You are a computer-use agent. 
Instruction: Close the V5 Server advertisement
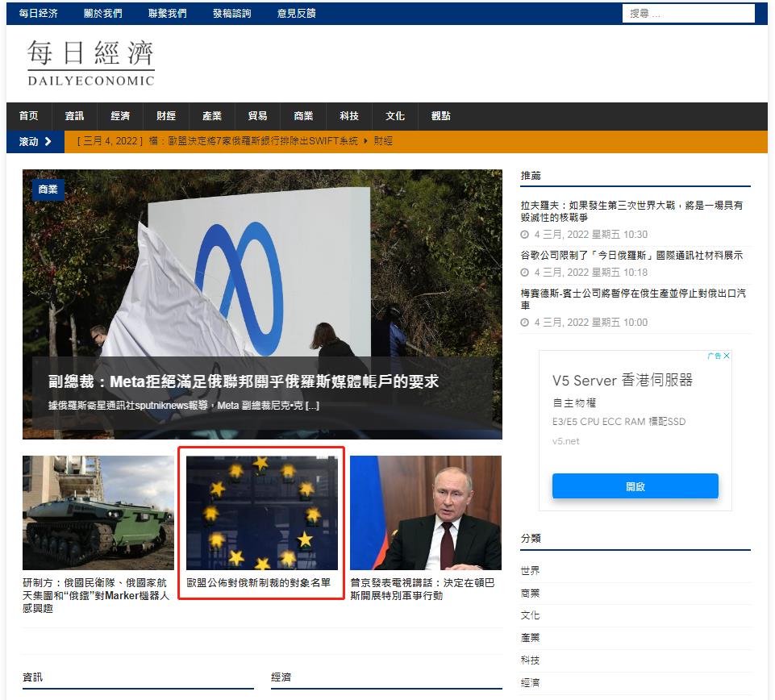pyautogui.click(x=727, y=356)
